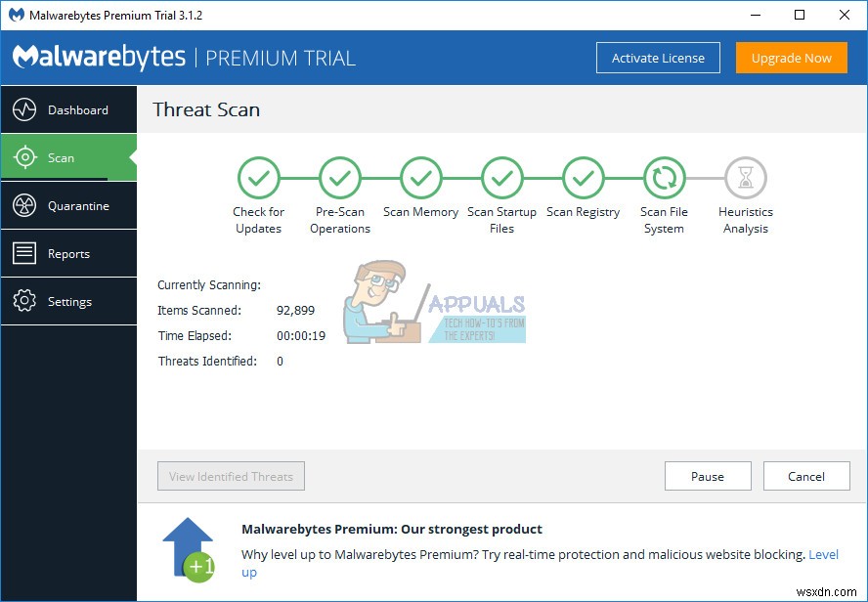Click the Scan Memory step label

coord(420,212)
